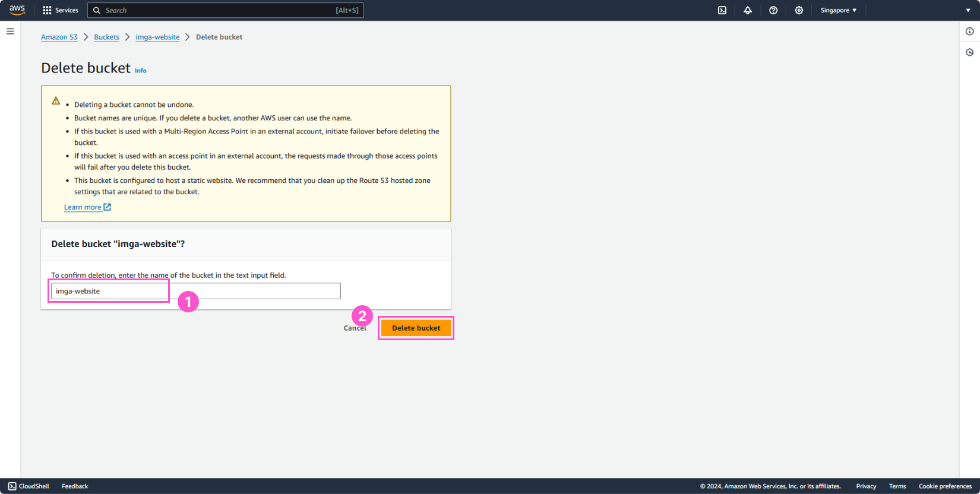
Task: Click the bucket name confirmation input field
Action: click(x=196, y=291)
